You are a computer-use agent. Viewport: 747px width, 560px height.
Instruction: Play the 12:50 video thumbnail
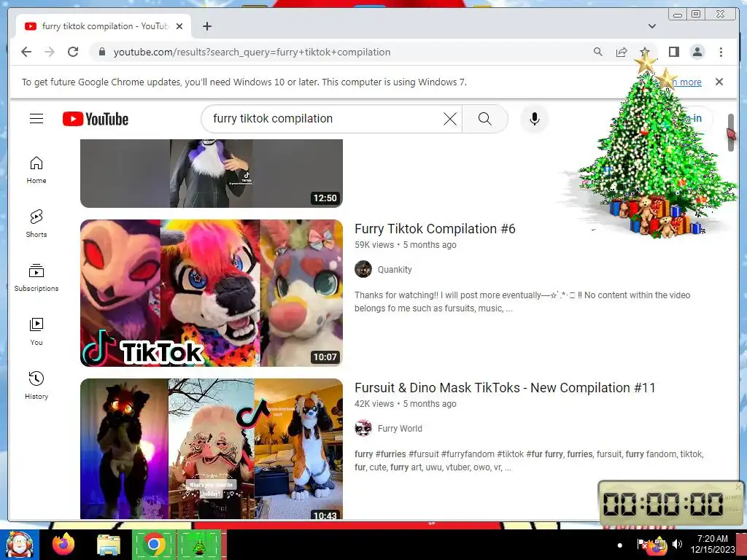click(212, 174)
